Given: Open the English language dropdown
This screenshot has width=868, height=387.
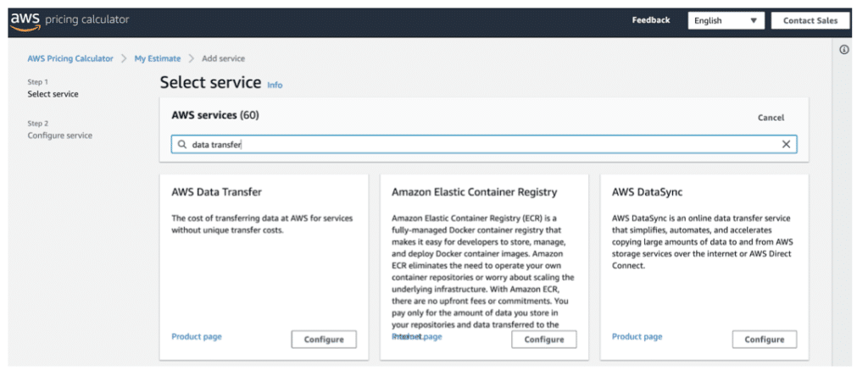Looking at the screenshot, I should 726,20.
